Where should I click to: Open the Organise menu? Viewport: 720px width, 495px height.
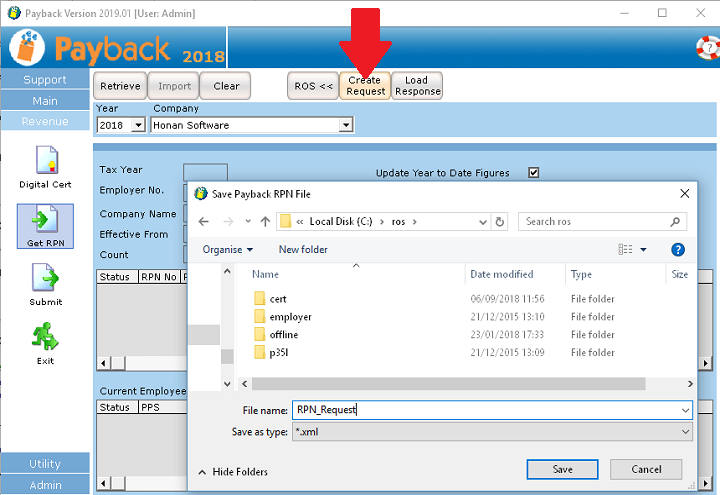click(x=227, y=249)
